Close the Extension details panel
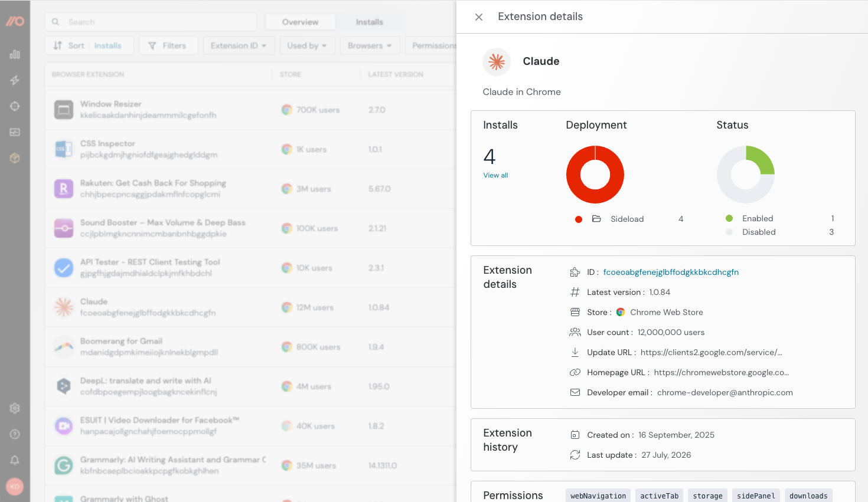Viewport: 868px width, 502px height. tap(479, 17)
